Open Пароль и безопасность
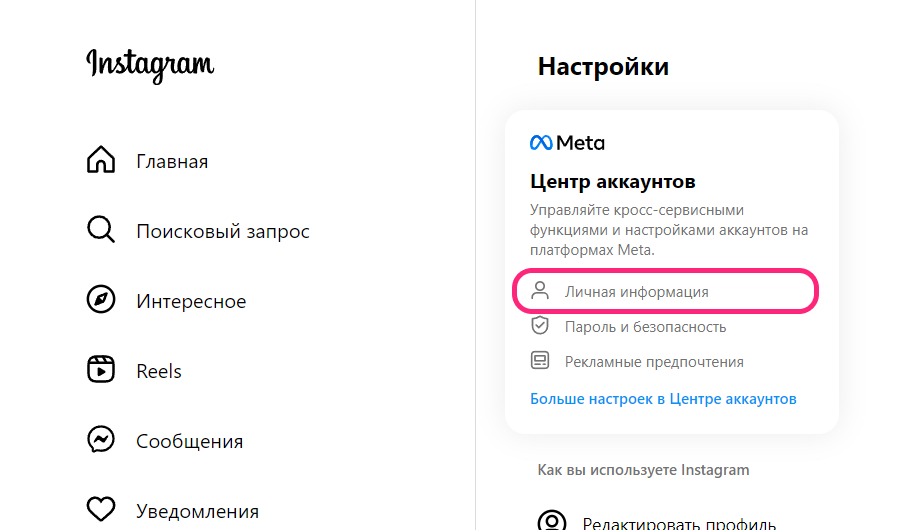 click(645, 327)
